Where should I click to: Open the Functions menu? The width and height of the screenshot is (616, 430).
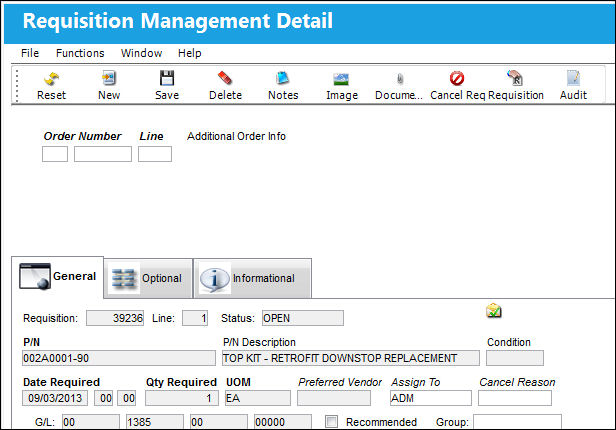[x=80, y=53]
